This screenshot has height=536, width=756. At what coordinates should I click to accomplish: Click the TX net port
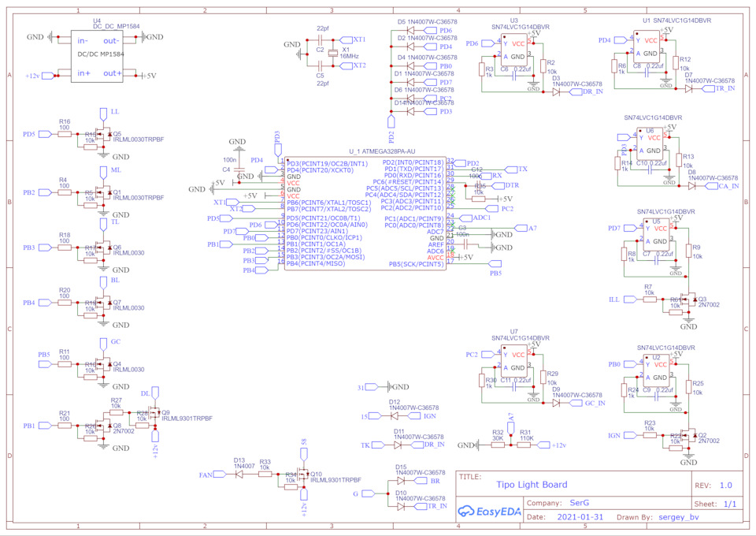(511, 169)
